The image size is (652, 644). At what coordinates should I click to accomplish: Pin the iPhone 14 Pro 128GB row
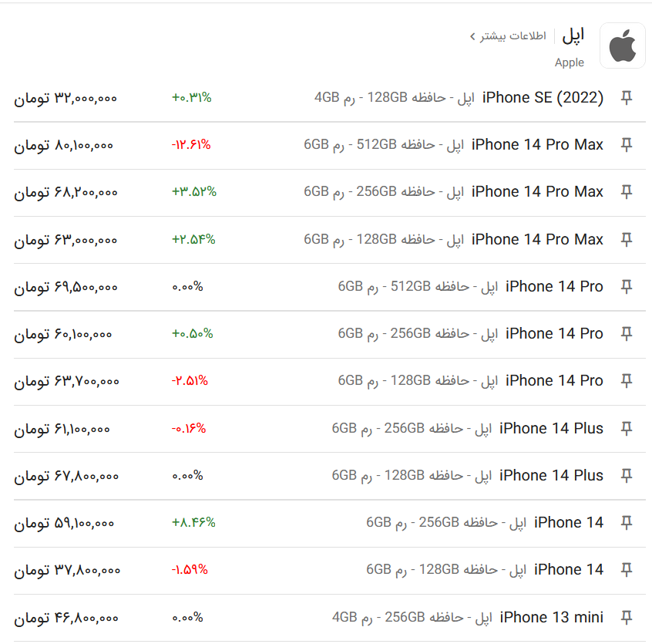tap(627, 381)
